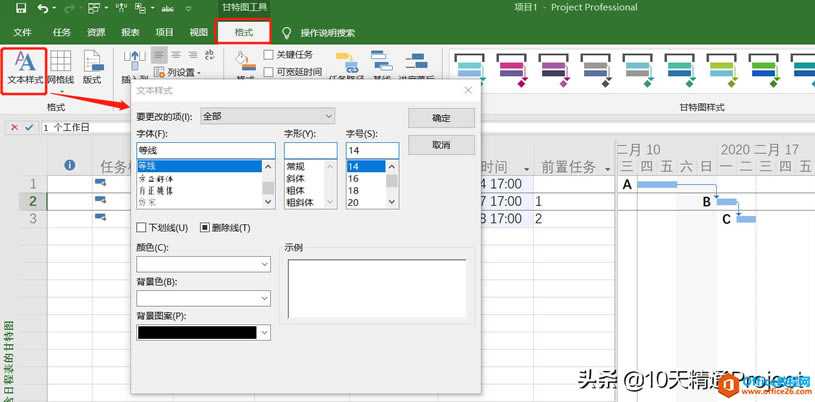The width and height of the screenshot is (815, 402).
Task: Open the 颜色(C) color dropdown
Action: point(203,264)
